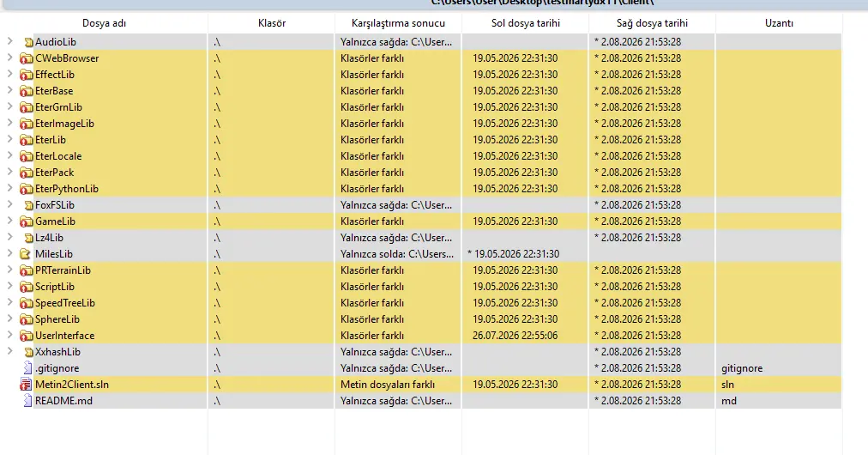868x455 pixels.
Task: Sort by the Klasör column header
Action: [272, 23]
